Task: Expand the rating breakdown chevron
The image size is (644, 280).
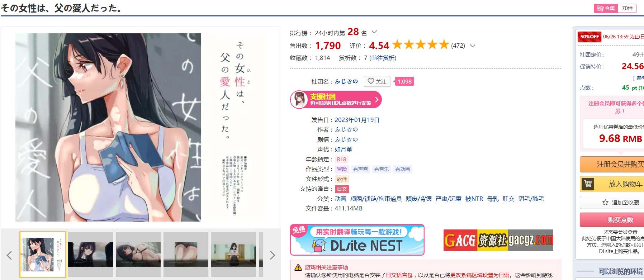Action: [x=473, y=46]
